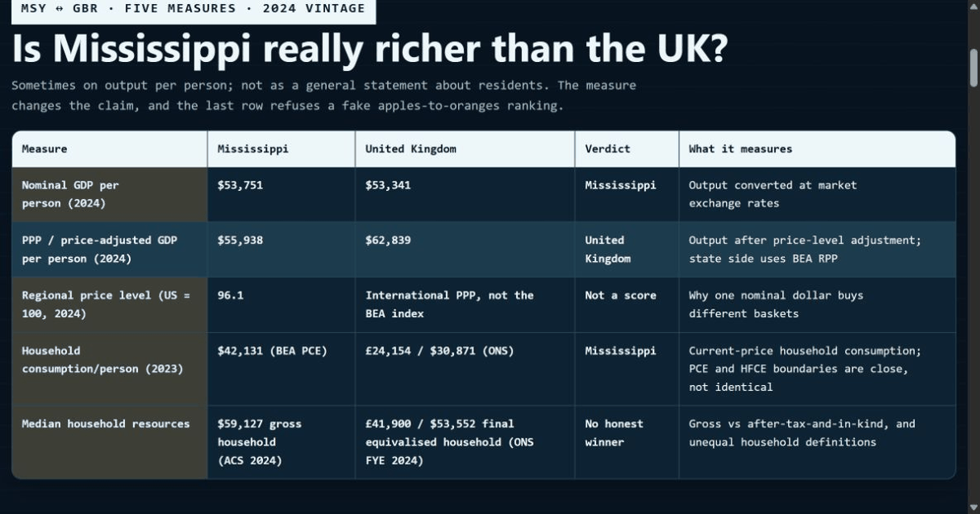Click the 'MSY ↔ GBR · FIVE MEASURES' tag

coord(194,10)
